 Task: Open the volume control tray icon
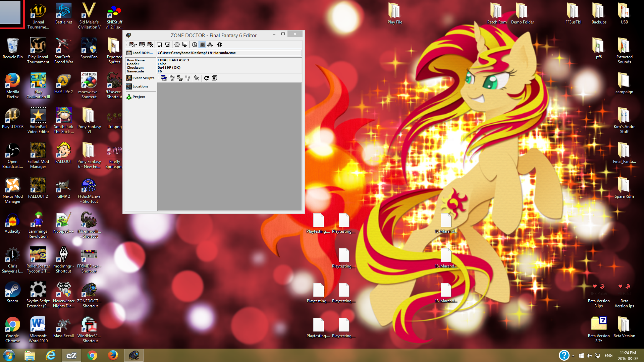point(590,356)
